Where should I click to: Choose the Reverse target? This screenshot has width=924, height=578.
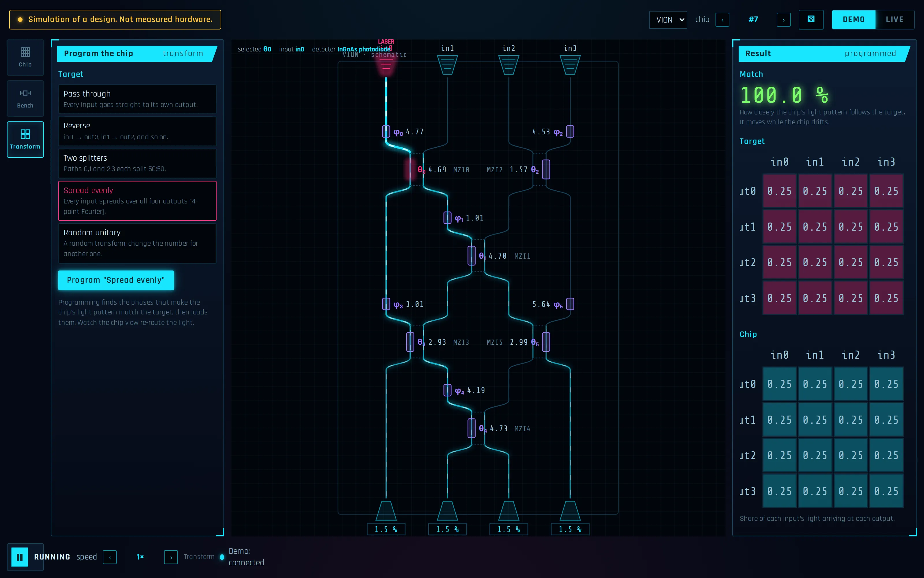point(137,131)
